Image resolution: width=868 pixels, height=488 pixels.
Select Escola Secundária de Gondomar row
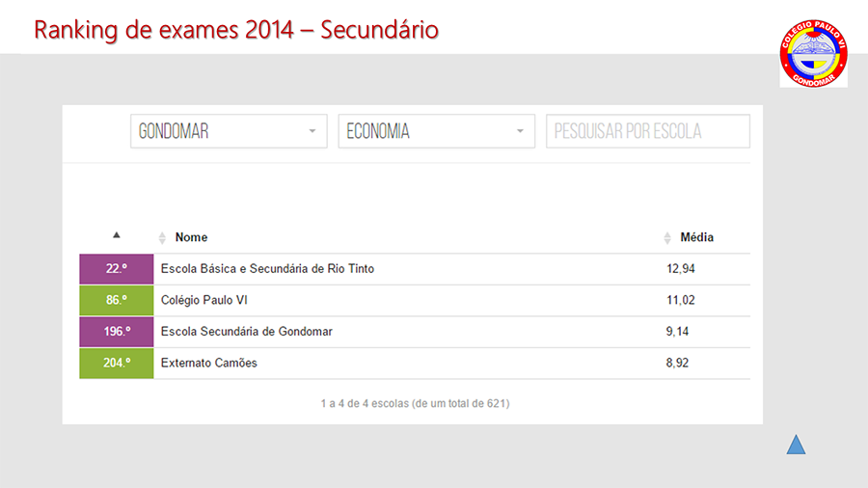(415, 332)
